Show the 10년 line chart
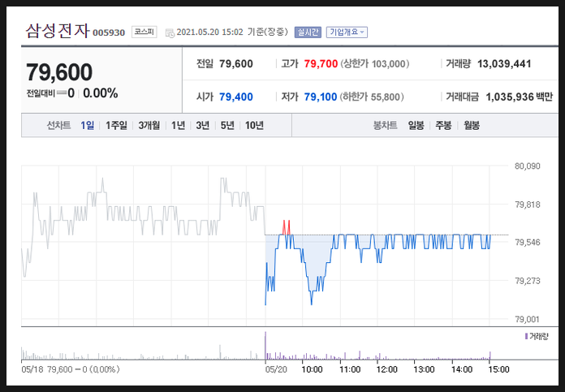The image size is (565, 392). click(254, 125)
